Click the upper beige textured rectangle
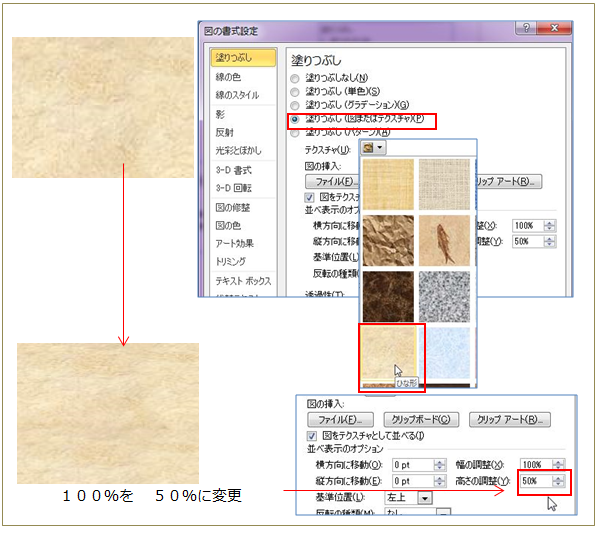Image resolution: width=598 pixels, height=534 pixels. point(103,107)
